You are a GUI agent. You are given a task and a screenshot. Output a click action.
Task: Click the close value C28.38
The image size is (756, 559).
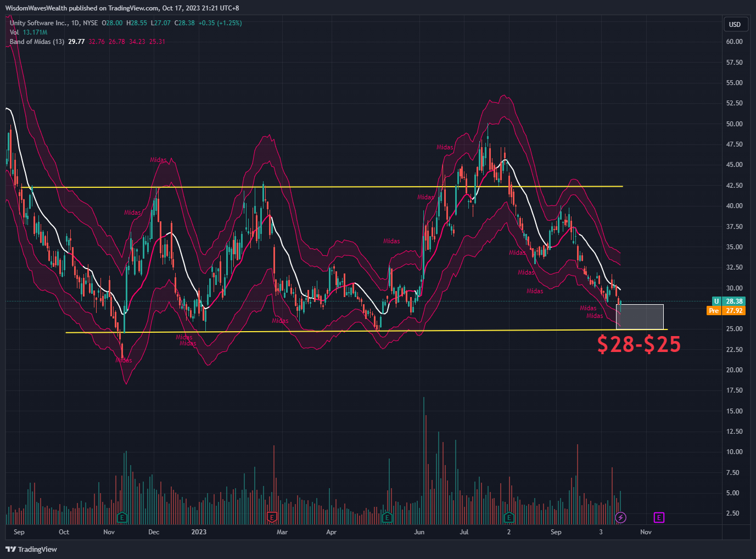184,23
